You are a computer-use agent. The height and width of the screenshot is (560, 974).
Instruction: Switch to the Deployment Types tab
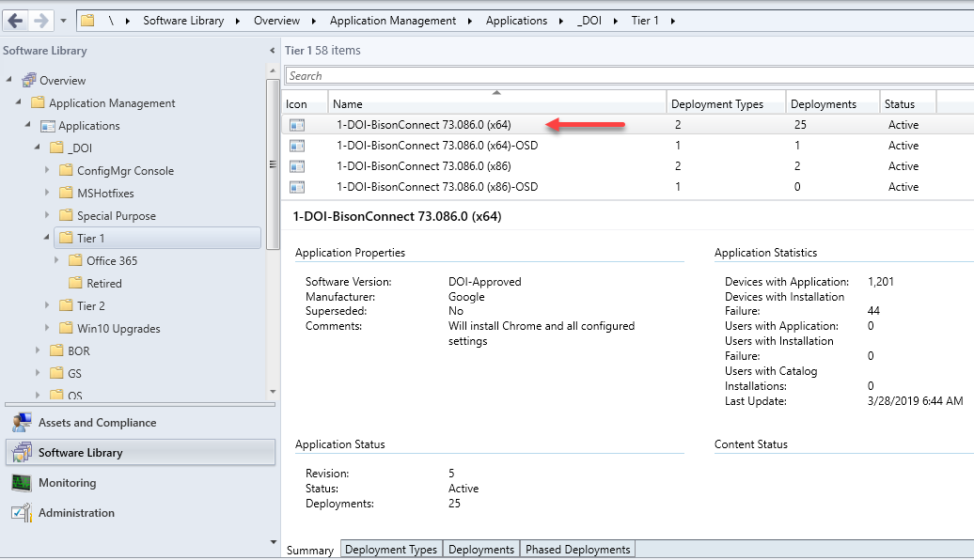pyautogui.click(x=391, y=550)
